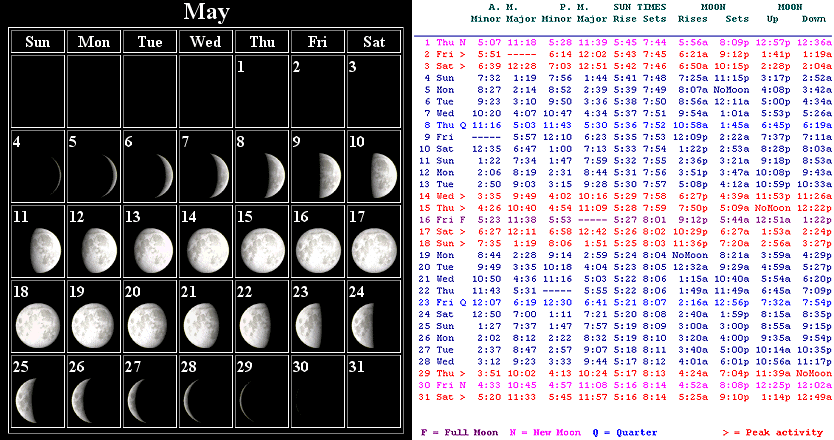Click the May 31 calendar day cell
The width and height of the screenshot is (834, 440).
tap(375, 392)
